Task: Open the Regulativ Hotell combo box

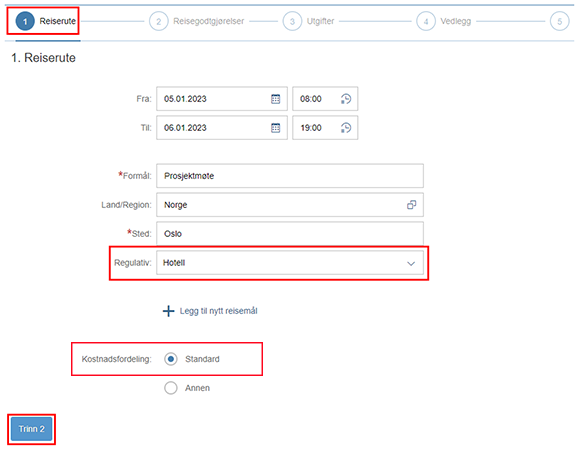Action: point(290,263)
